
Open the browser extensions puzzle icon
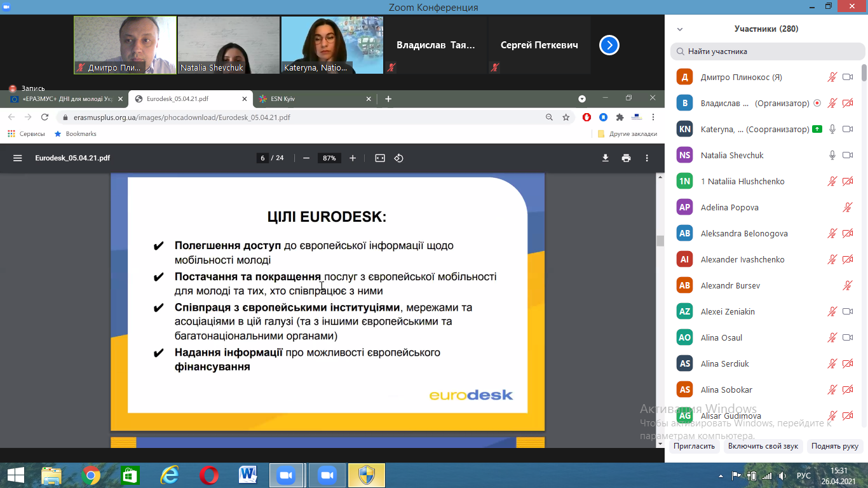pyautogui.click(x=620, y=118)
